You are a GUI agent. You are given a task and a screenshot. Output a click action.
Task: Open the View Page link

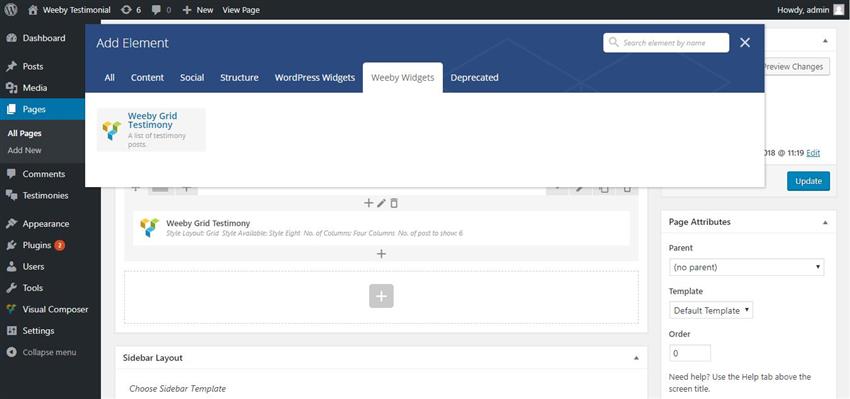coord(241,10)
